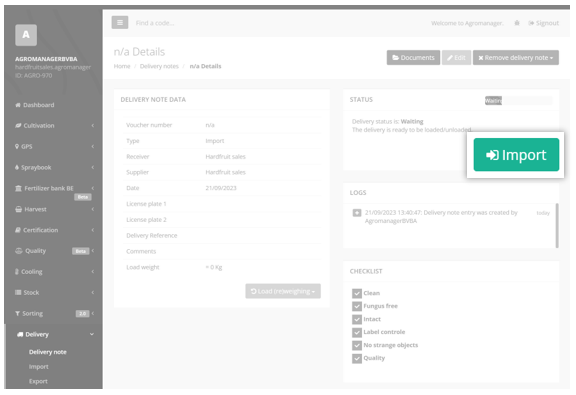The width and height of the screenshot is (576, 395).
Task: Go to Delivery notes breadcrumb link
Action: pos(159,67)
